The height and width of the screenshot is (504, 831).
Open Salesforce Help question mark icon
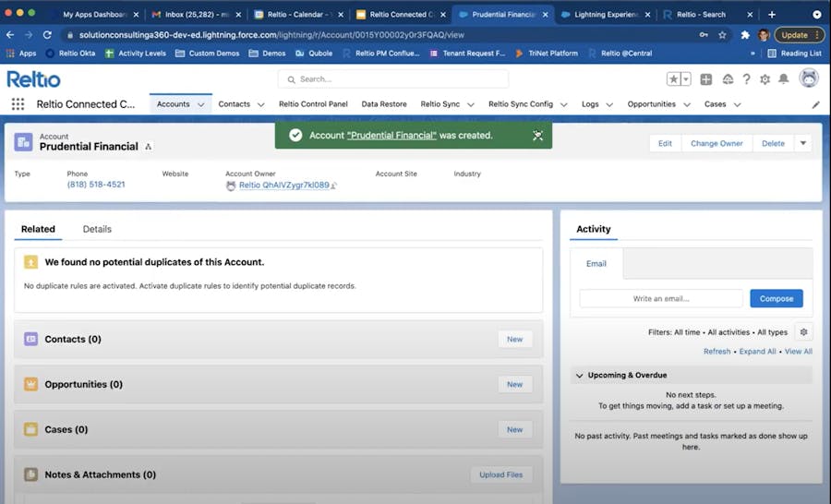tap(746, 79)
